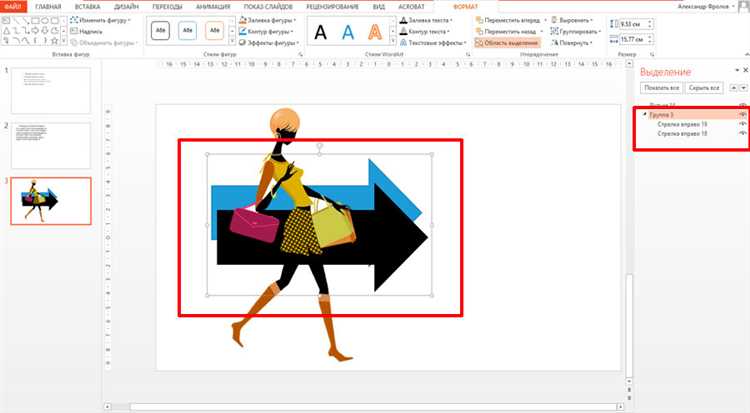The image size is (750, 413).
Task: Open the Переместить вперед dropdown arrow
Action: (x=545, y=20)
